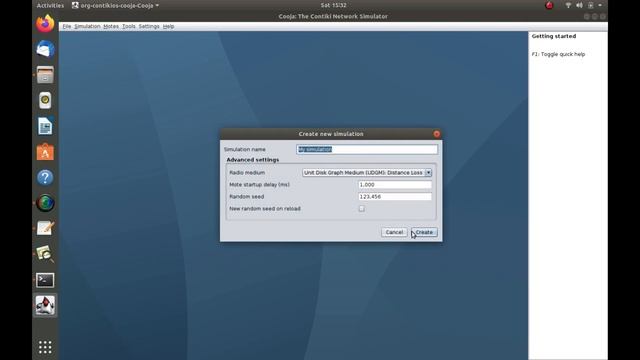Open the clock calendar in top bar

333,5
